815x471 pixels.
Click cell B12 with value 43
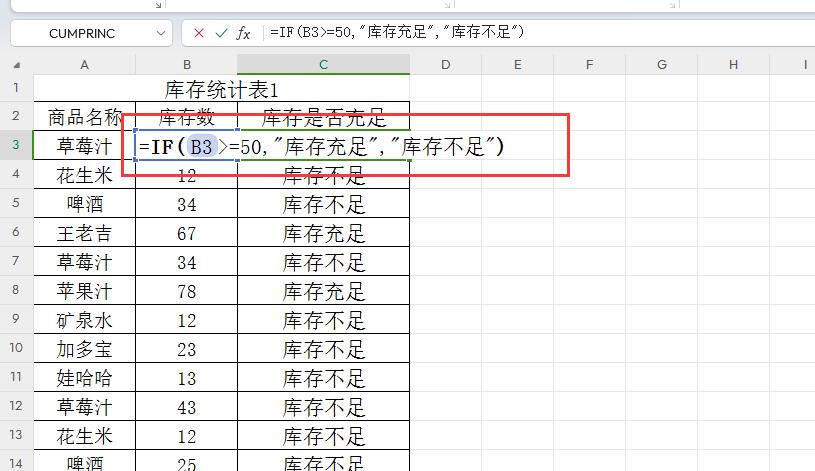coord(187,407)
